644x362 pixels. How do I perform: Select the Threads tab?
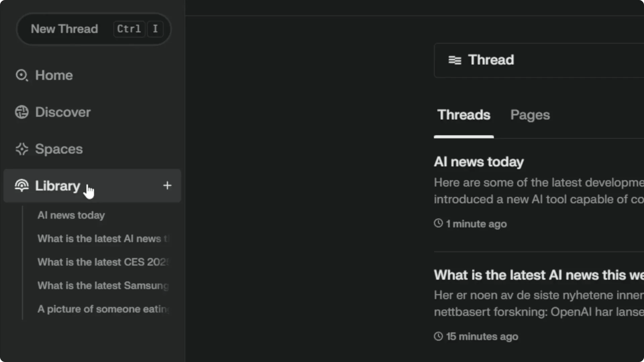tap(464, 115)
